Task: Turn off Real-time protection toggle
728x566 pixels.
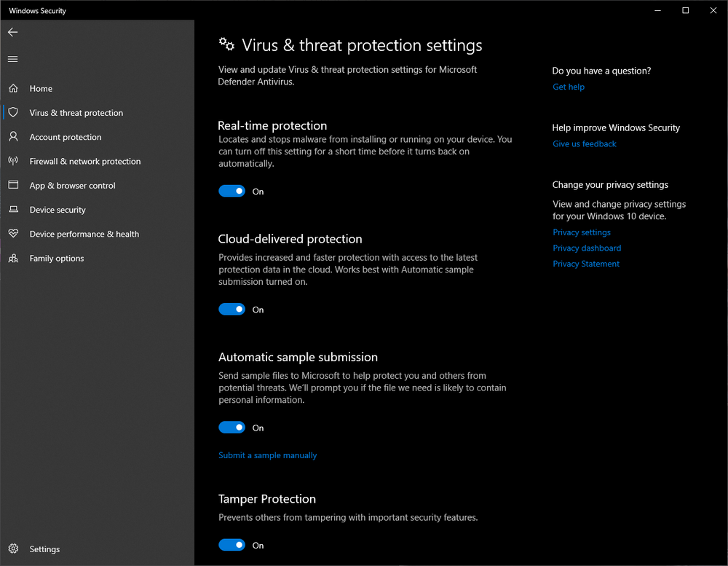Action: point(232,191)
